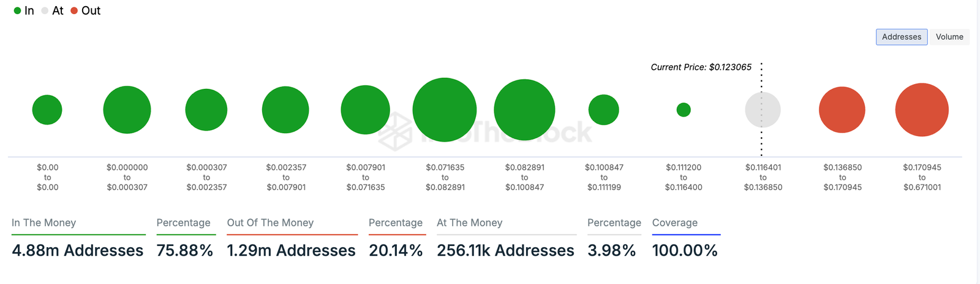Click the bubble for $0.100847 to $0.111199
The image size is (980, 284).
604,110
